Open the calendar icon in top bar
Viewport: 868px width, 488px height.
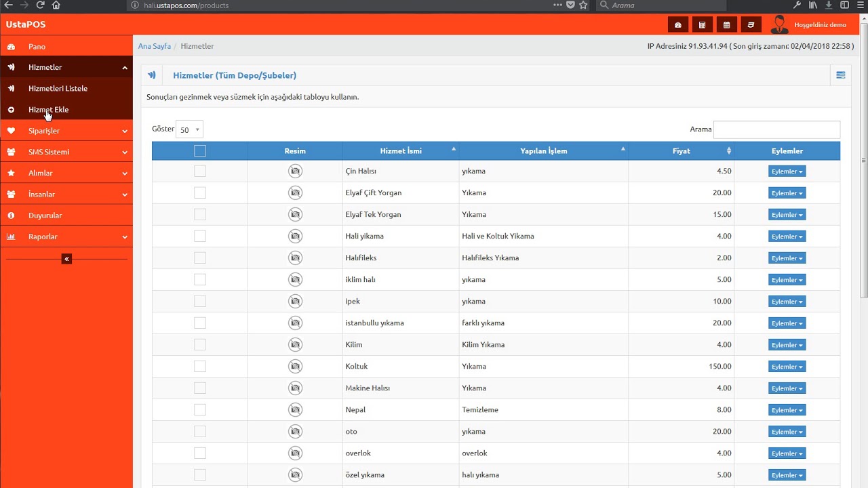pos(726,25)
